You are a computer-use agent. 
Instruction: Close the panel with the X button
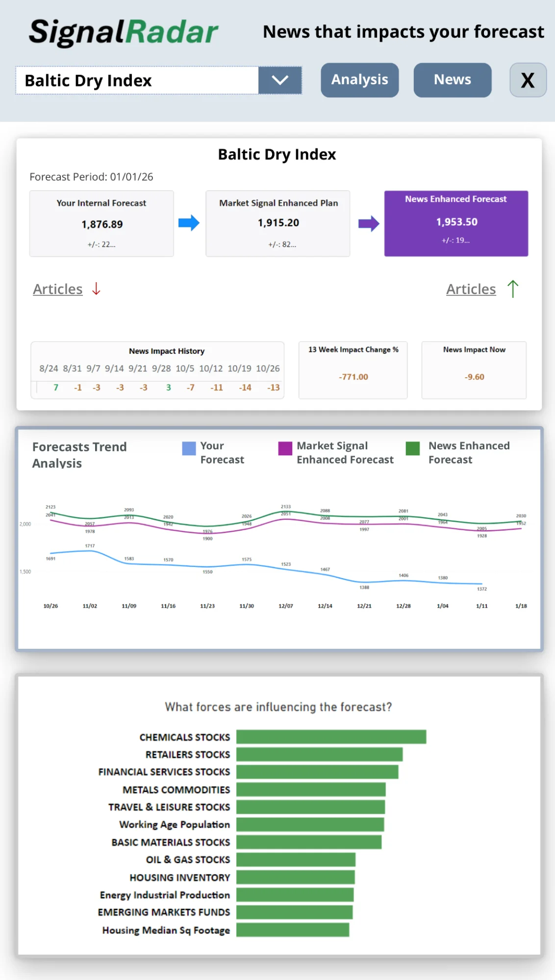click(528, 80)
